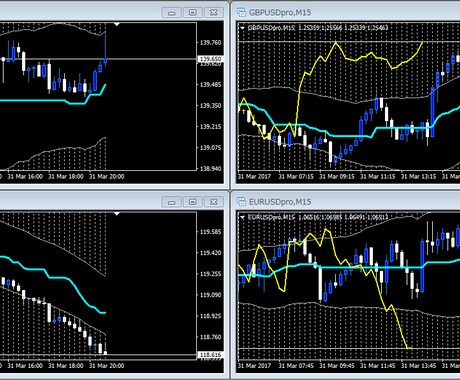The height and width of the screenshot is (380, 460).
Task: Click 31 Mar 18:00 in the 139.650 chart
Action: [66, 176]
